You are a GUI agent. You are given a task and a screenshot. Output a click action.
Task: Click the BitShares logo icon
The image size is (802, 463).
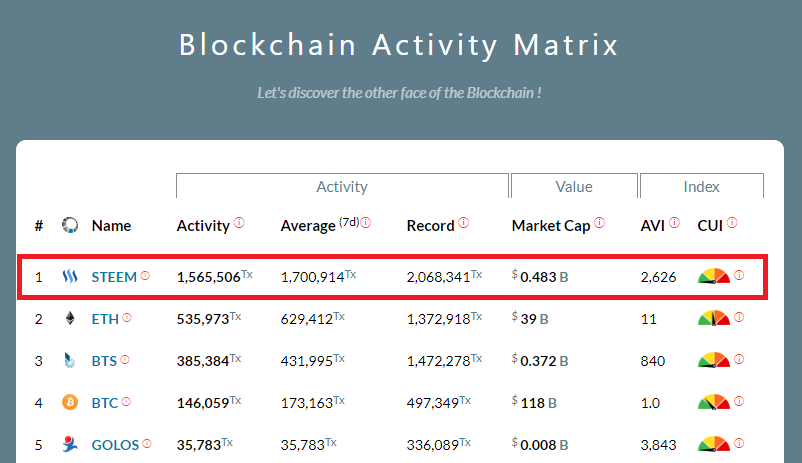pyautogui.click(x=70, y=361)
